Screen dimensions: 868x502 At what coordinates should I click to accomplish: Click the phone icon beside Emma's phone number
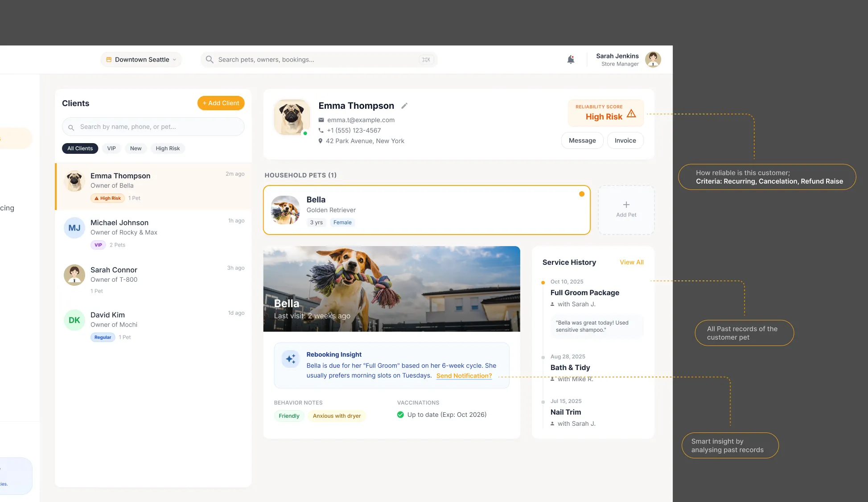[x=321, y=130]
